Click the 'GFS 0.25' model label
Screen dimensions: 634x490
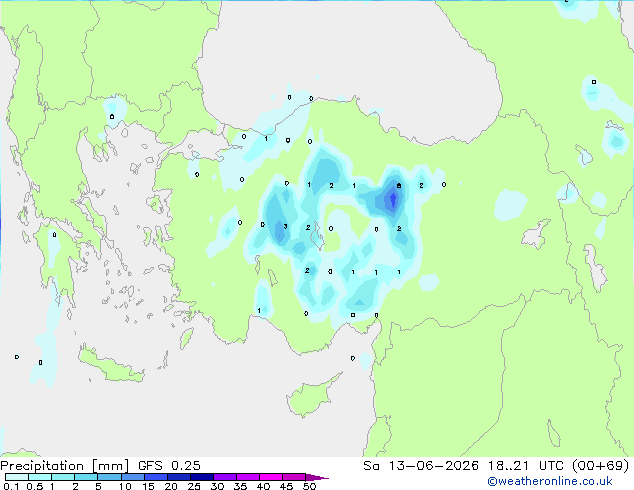click(x=169, y=466)
